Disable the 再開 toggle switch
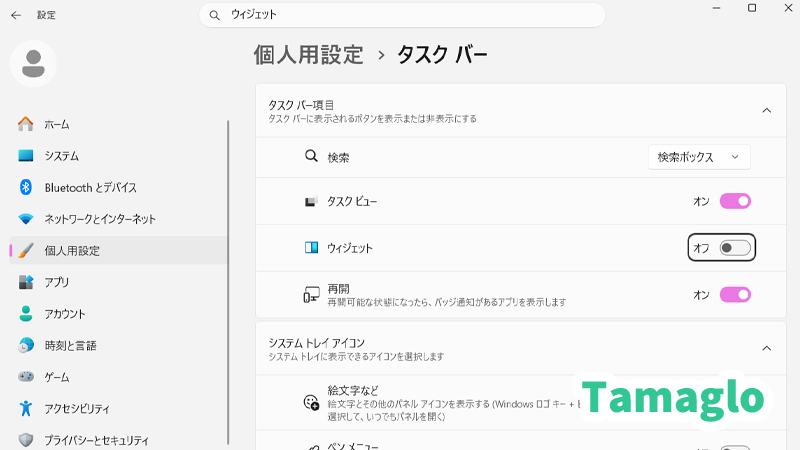Image resolution: width=800 pixels, height=450 pixels. pyautogui.click(x=735, y=295)
